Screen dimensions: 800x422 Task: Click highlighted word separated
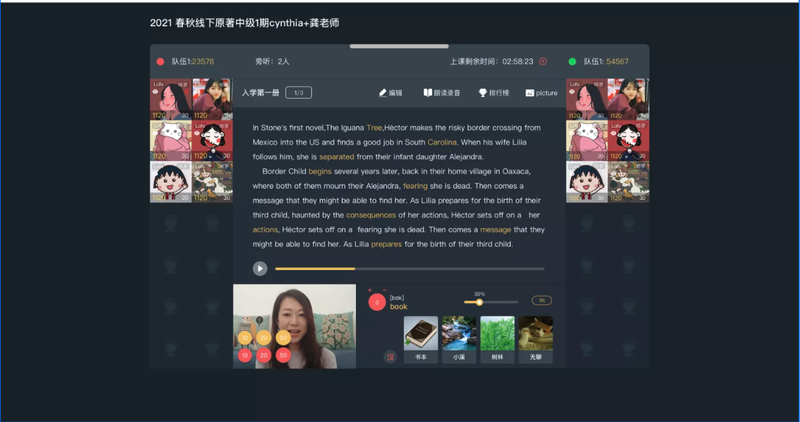pos(337,157)
